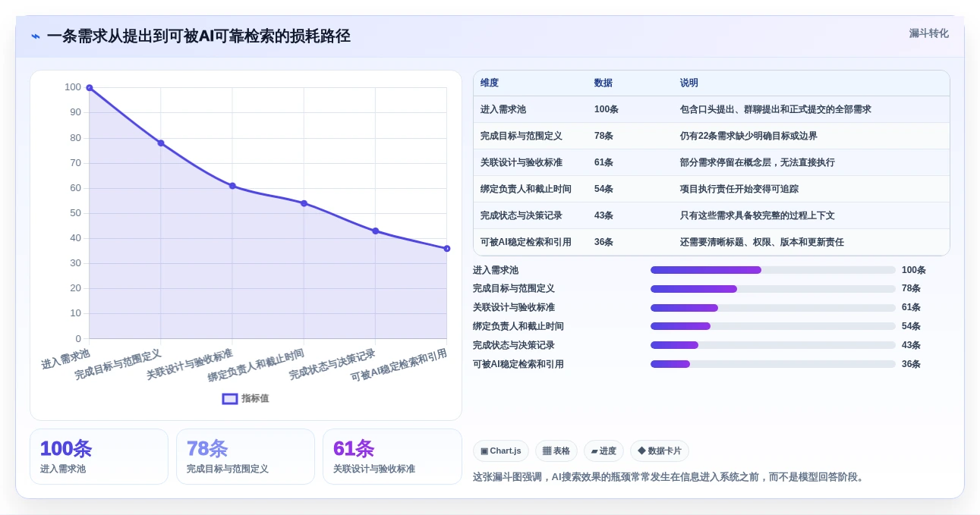This screenshot has width=980, height=515.
Task: Click 仍有22条需求缺少明确目标或边界 description
Action: tap(748, 136)
